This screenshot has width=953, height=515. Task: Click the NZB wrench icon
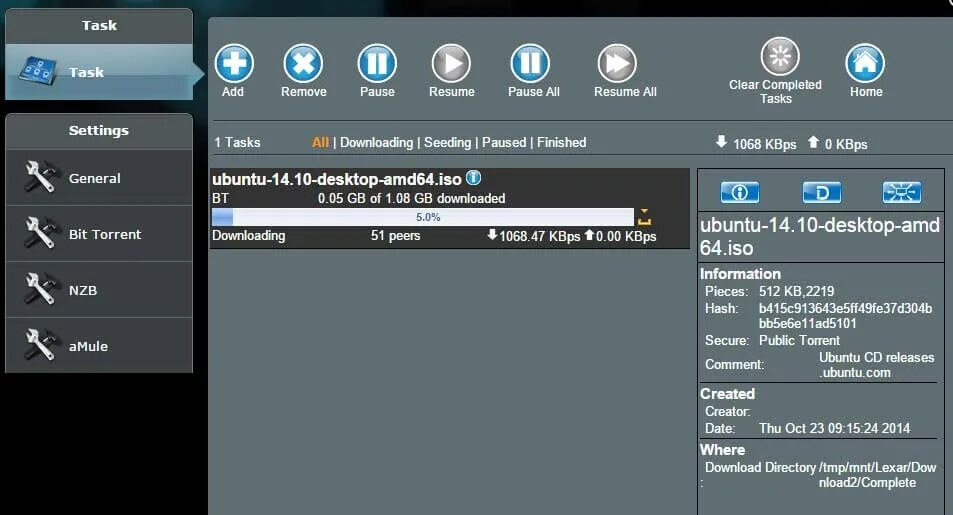(41, 289)
